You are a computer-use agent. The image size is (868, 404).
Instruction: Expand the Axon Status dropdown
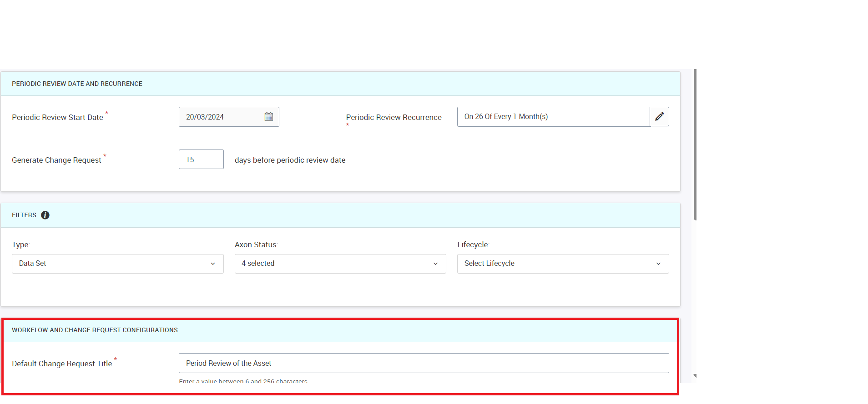340,264
